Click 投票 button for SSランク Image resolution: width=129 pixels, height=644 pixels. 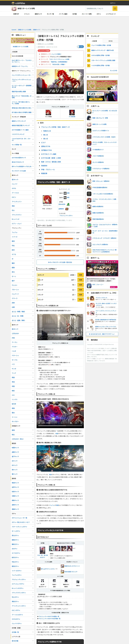tap(81, 275)
